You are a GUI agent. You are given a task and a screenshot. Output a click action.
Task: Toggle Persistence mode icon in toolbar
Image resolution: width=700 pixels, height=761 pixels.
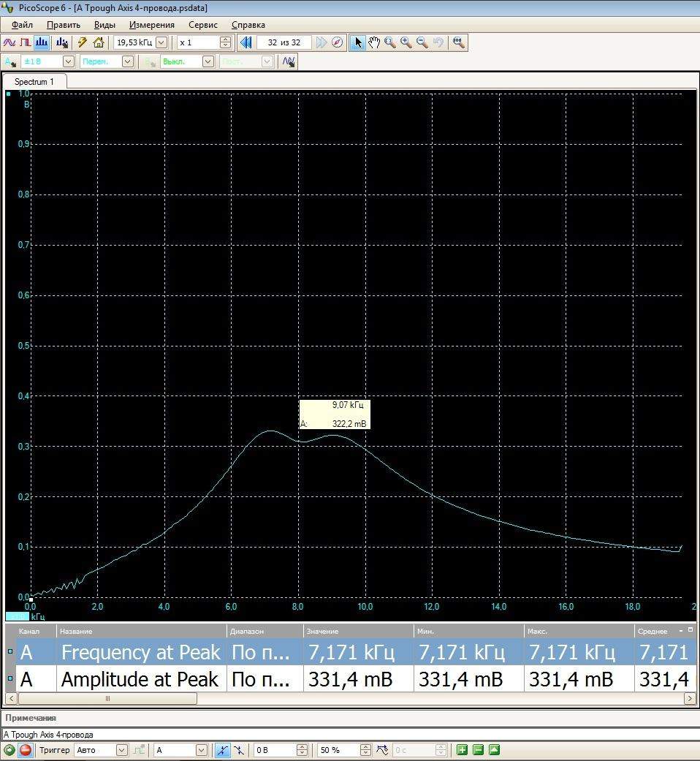tap(26, 42)
